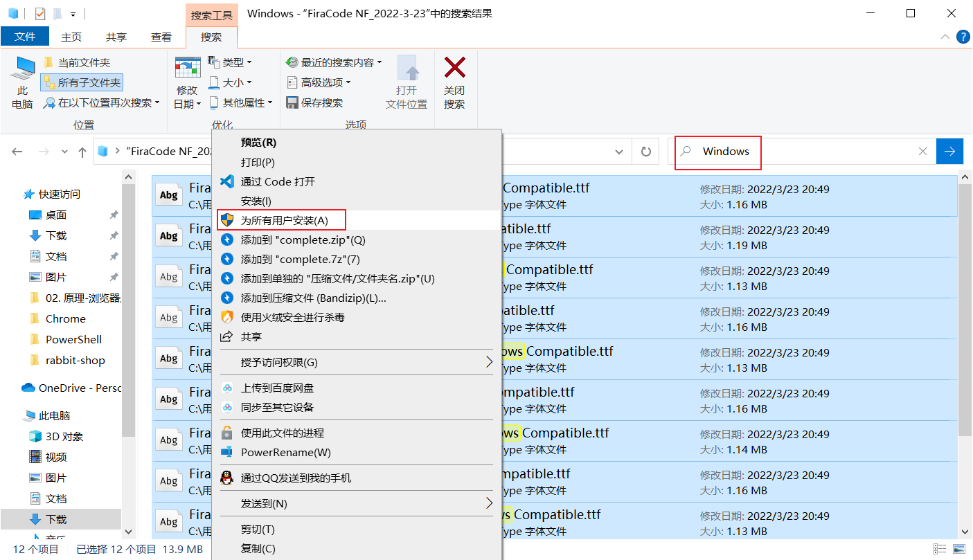This screenshot has height=560, width=973.
Task: Open OneDrive - Personal in sidebar
Action: click(80, 388)
